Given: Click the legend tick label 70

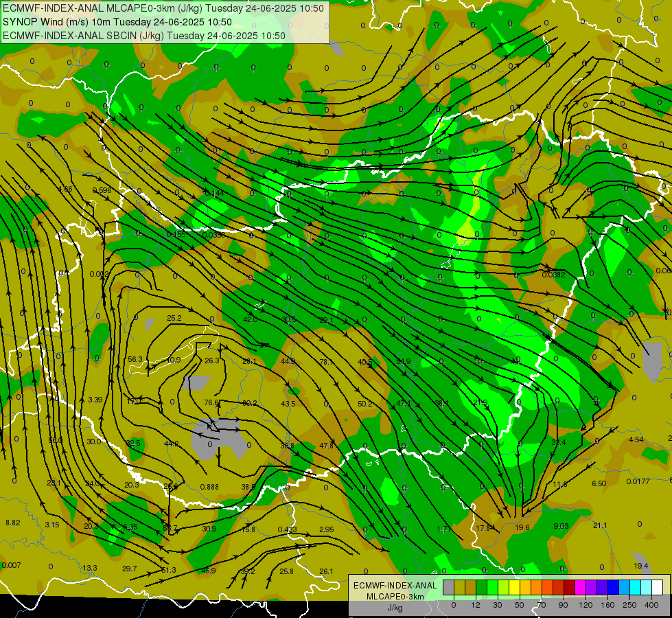Looking at the screenshot, I should 542,605.
